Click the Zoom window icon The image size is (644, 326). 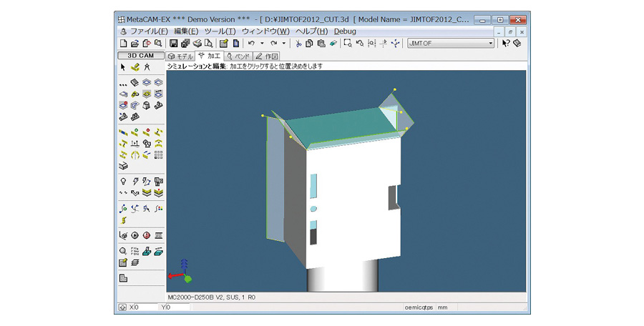point(348,43)
